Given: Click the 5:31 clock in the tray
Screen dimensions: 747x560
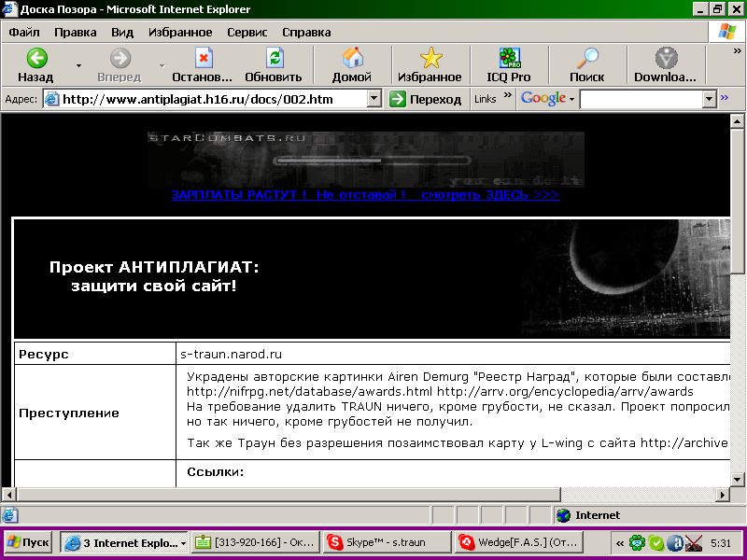Looking at the screenshot, I should pyautogui.click(x=720, y=543).
